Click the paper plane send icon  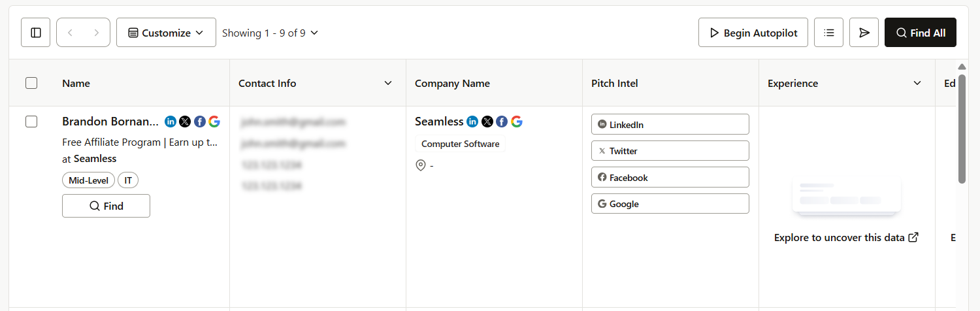pos(864,33)
